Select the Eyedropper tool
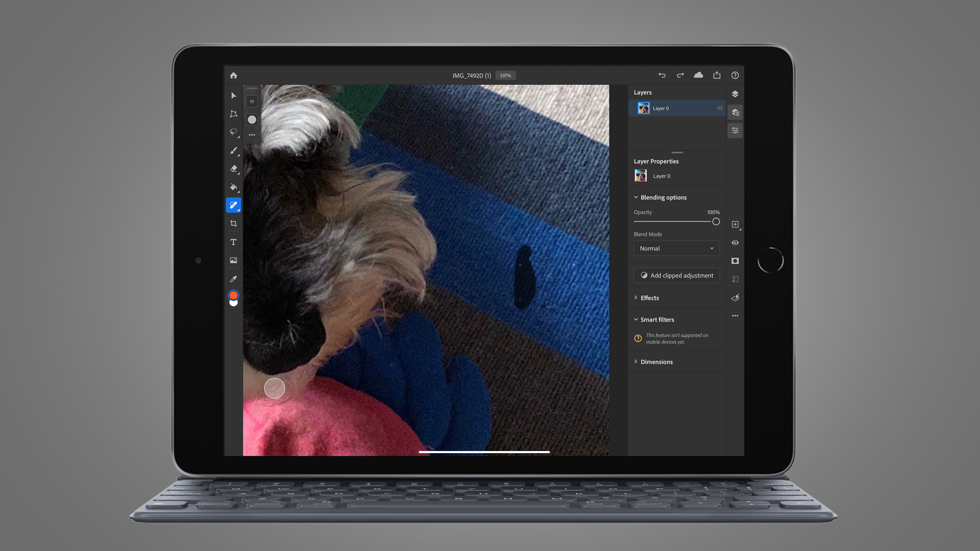980x551 pixels. coord(234,279)
